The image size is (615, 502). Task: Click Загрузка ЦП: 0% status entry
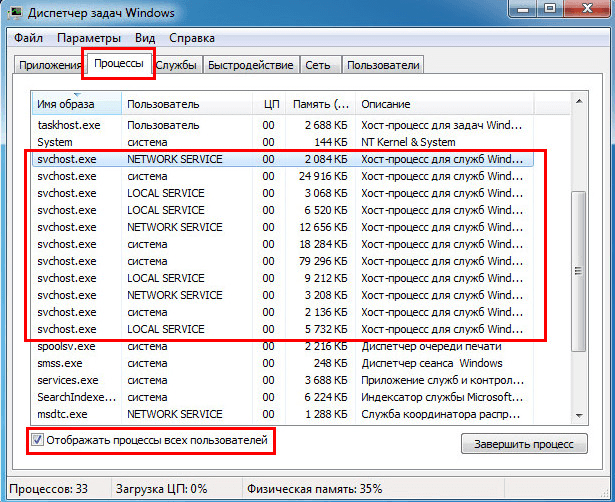click(161, 489)
